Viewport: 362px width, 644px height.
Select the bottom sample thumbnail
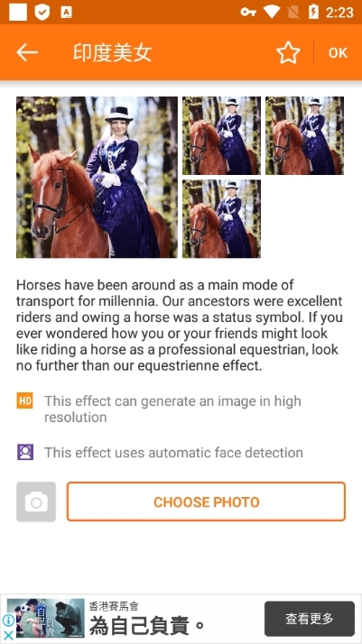click(x=221, y=218)
